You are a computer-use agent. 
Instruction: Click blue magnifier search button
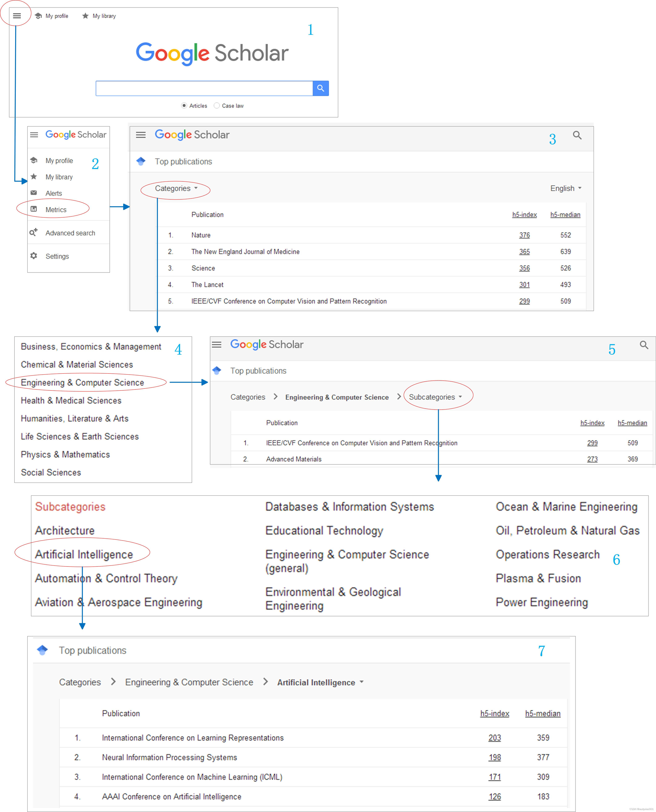click(x=320, y=88)
